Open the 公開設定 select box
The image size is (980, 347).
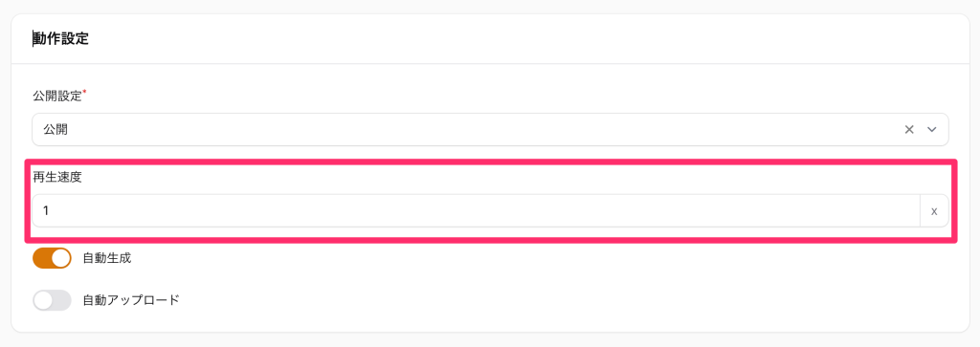click(491, 130)
